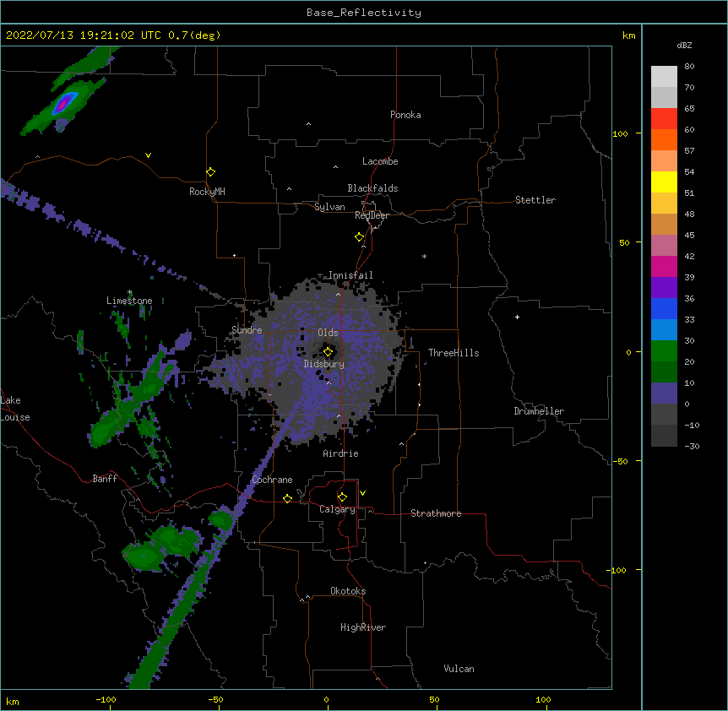
Task: Click the -30 label at legend bottom
Action: coord(692,446)
